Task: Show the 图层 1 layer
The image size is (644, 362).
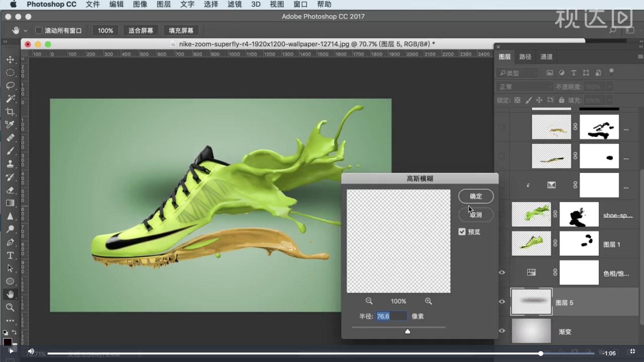Action: 502,243
